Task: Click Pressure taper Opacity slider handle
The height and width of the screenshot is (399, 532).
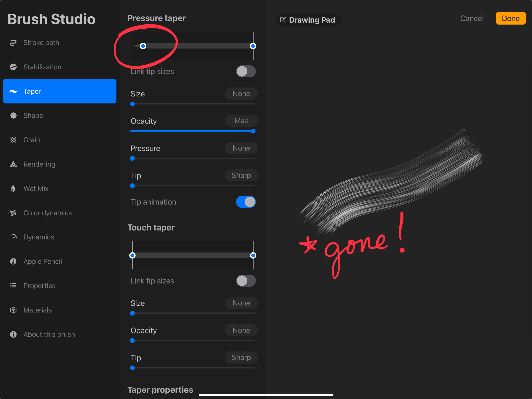Action: 253,131
